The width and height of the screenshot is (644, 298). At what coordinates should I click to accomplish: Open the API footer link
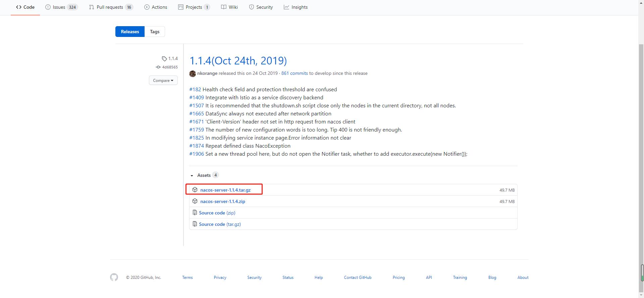(429, 278)
